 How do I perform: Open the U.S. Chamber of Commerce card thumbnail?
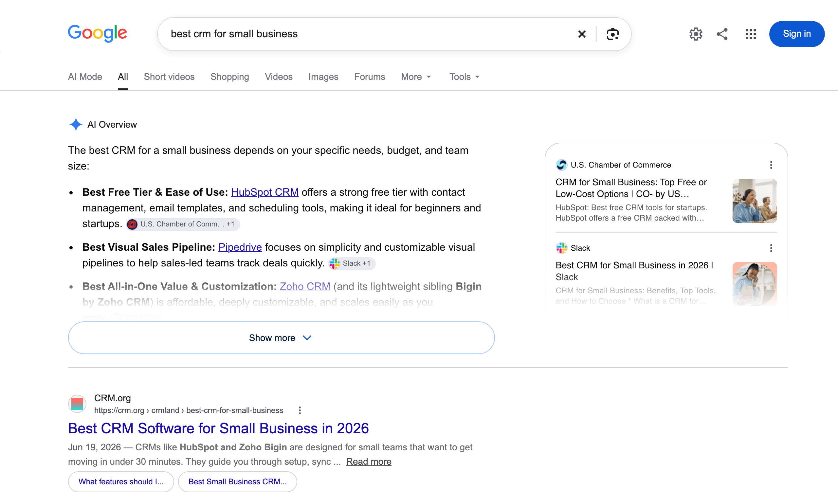tap(755, 201)
